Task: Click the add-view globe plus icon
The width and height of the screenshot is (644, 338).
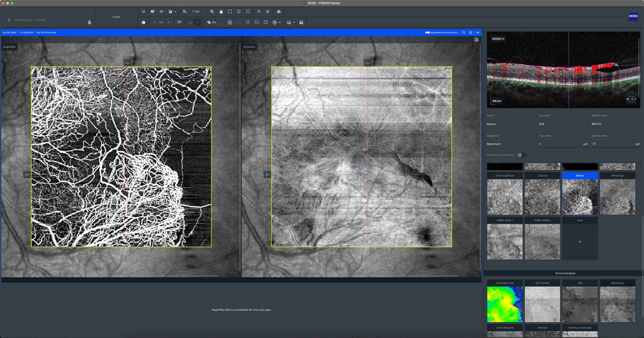Action: tap(476, 40)
